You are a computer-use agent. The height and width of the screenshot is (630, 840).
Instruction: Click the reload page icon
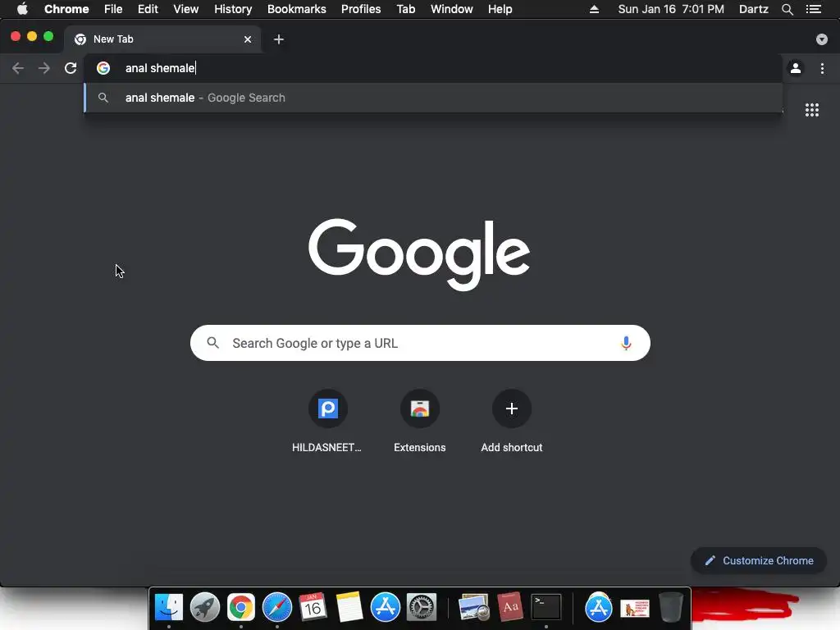(71, 68)
